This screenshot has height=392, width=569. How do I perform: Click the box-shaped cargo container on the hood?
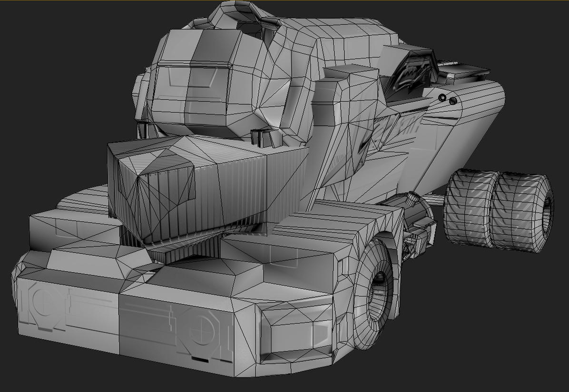pyautogui.click(x=200, y=190)
